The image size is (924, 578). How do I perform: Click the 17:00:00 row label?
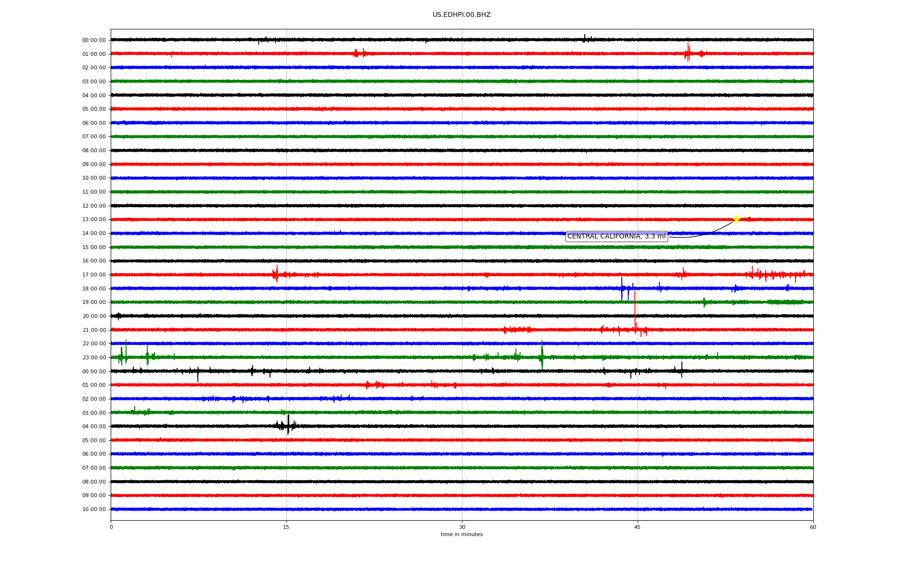pyautogui.click(x=94, y=275)
